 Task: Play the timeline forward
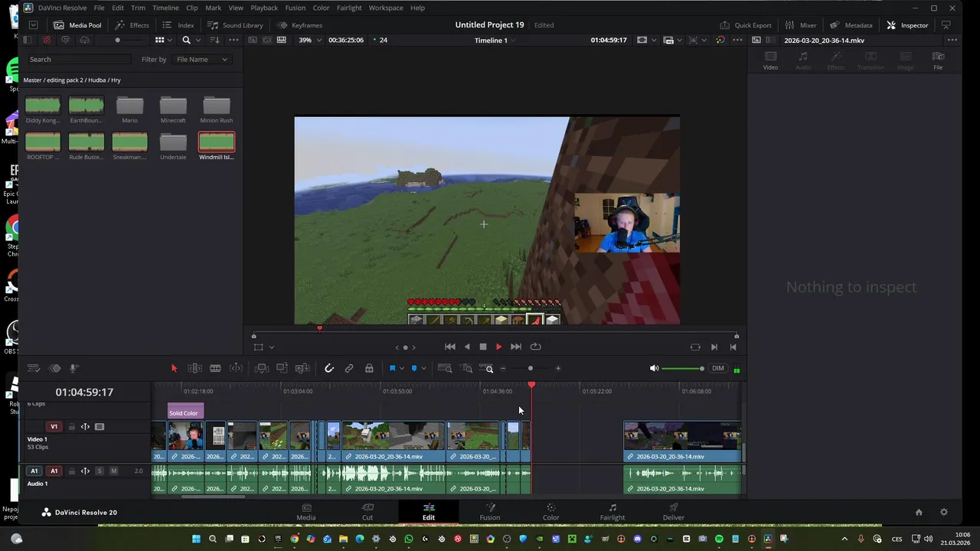pos(498,347)
